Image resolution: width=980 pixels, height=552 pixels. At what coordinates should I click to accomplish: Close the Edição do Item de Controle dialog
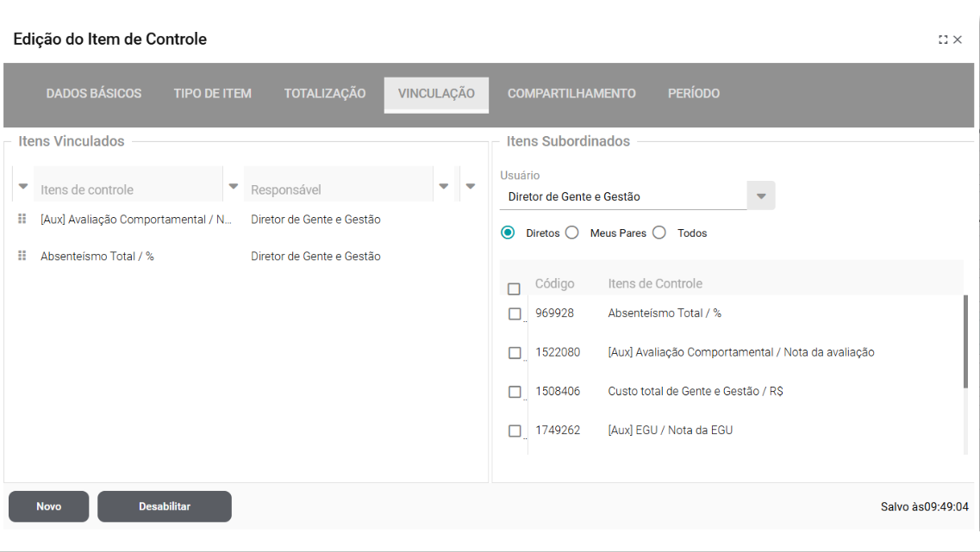click(958, 40)
